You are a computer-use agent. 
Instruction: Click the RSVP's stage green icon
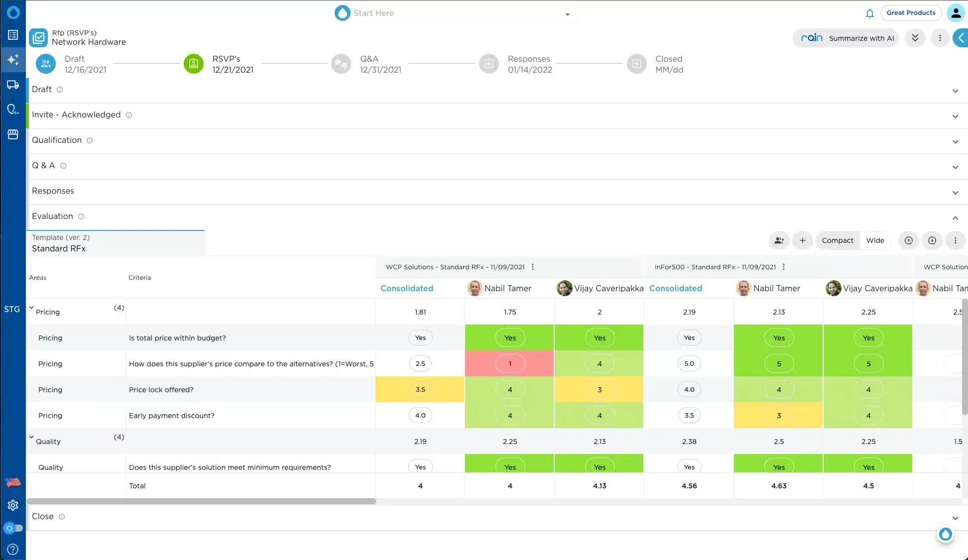click(x=194, y=64)
